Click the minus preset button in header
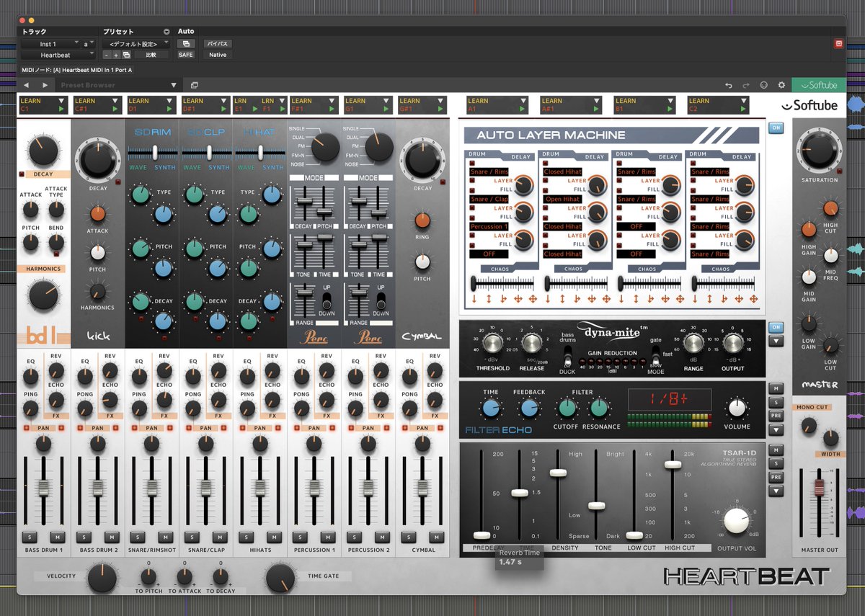The height and width of the screenshot is (616, 865). coord(107,55)
